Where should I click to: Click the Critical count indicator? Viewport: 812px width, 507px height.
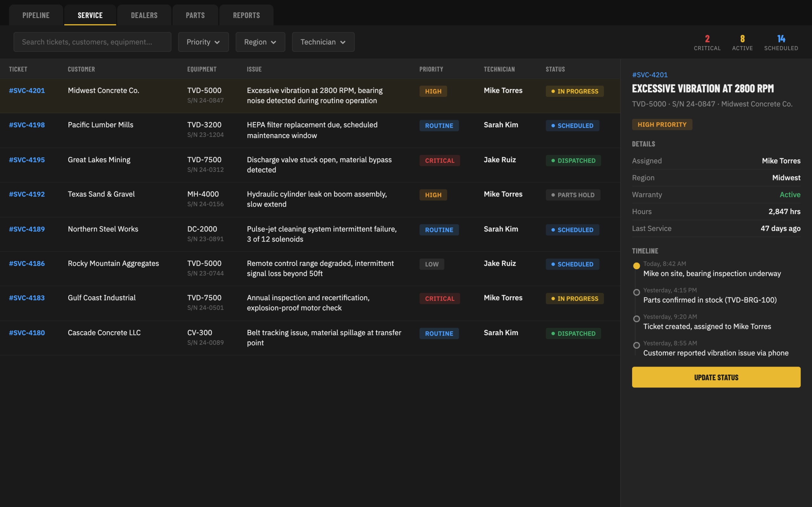tap(707, 42)
